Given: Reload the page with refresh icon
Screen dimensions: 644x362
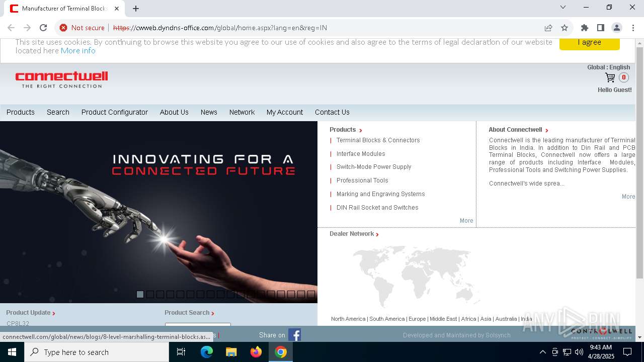Looking at the screenshot, I should (43, 28).
